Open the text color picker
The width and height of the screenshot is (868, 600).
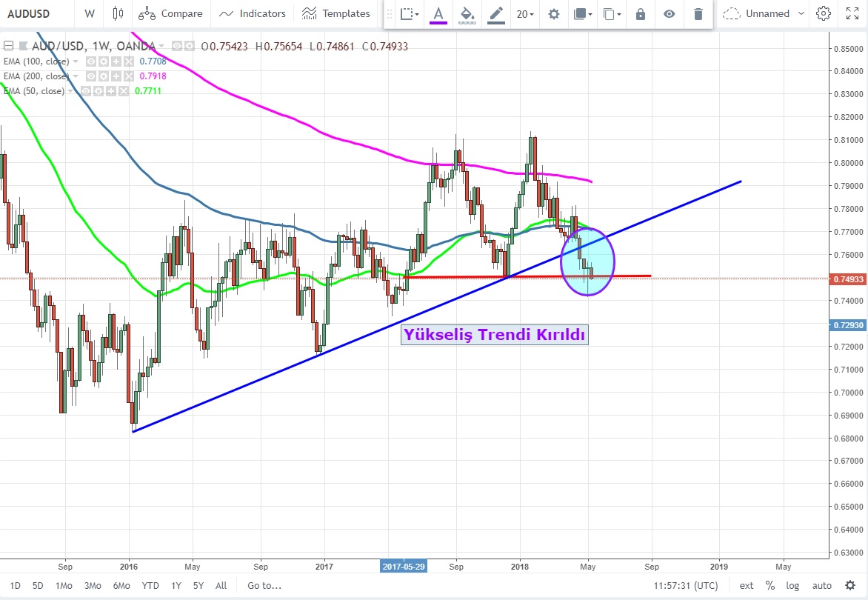click(x=438, y=14)
